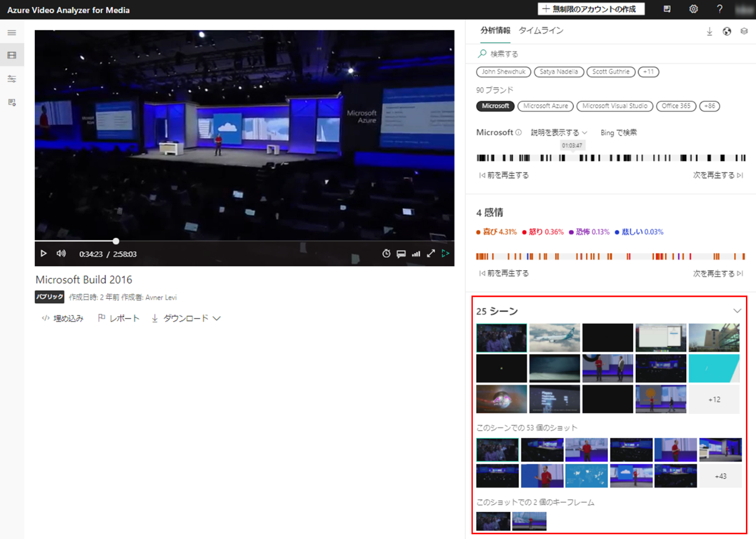Screen dimensions: 756x539
Task: Click the レポート flag button
Action: (118, 319)
